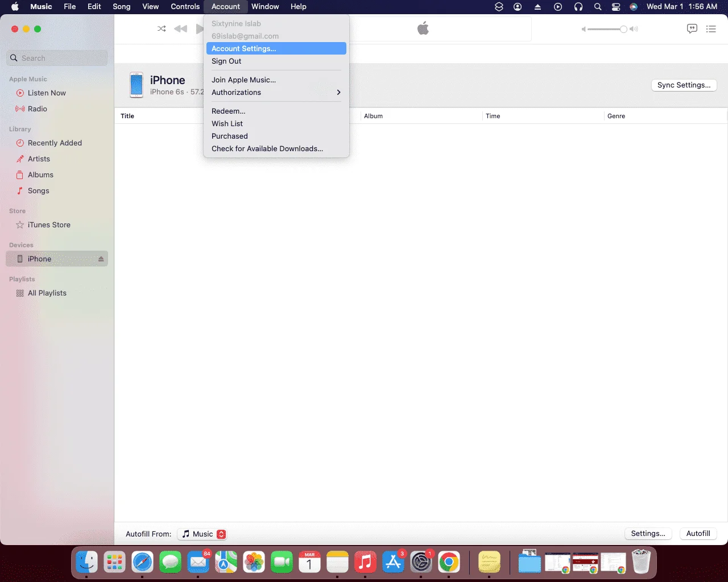Open Spotlight search in the menu bar
The width and height of the screenshot is (728, 582).
coord(598,7)
